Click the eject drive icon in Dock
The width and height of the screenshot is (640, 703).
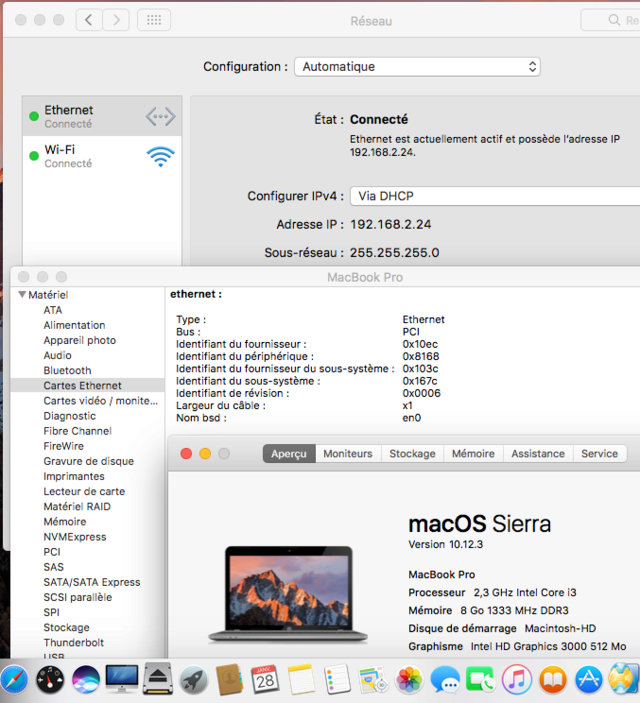click(x=158, y=679)
